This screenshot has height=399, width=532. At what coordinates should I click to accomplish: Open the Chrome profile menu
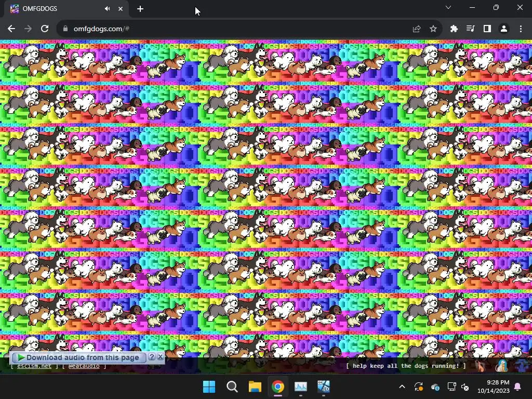pyautogui.click(x=504, y=29)
